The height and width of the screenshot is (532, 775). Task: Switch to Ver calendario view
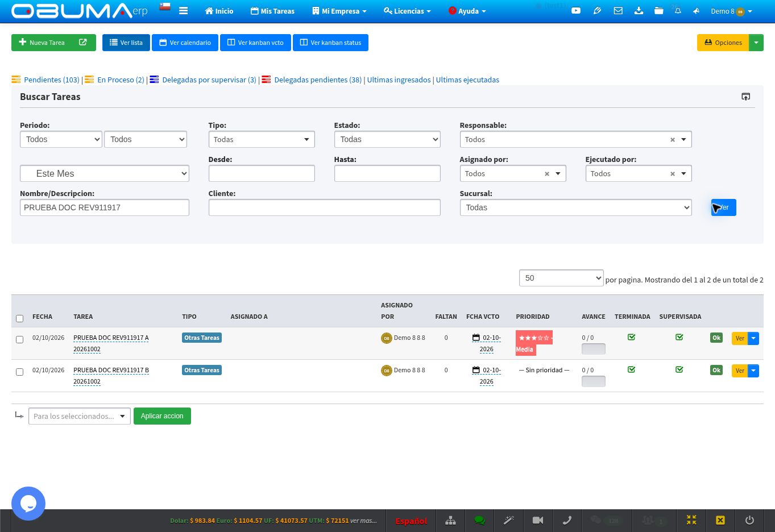(185, 43)
